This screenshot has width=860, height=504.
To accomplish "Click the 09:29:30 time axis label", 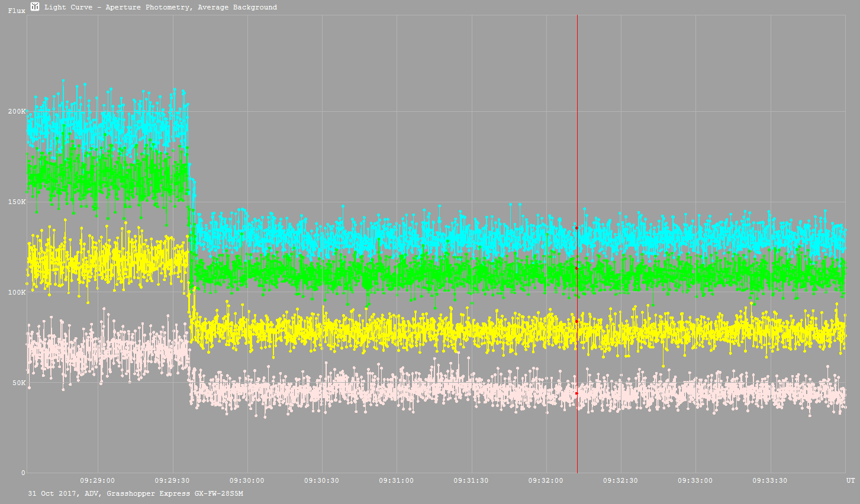I will click(172, 480).
